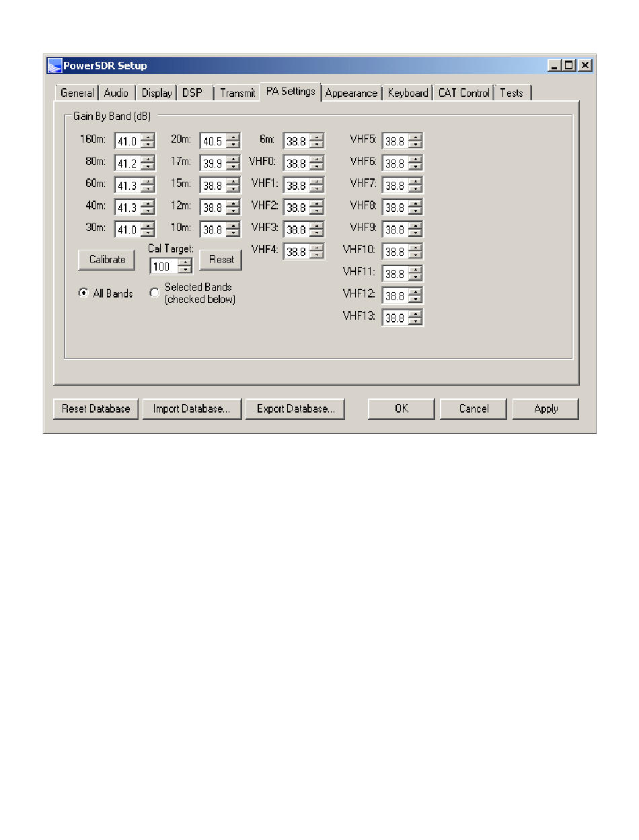Go to the Tests tab

[512, 93]
